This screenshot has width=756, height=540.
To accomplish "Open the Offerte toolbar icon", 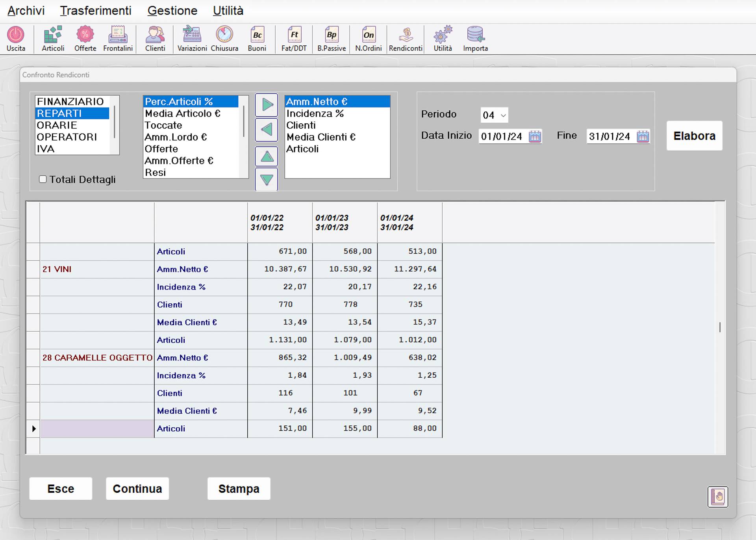I will [x=85, y=35].
